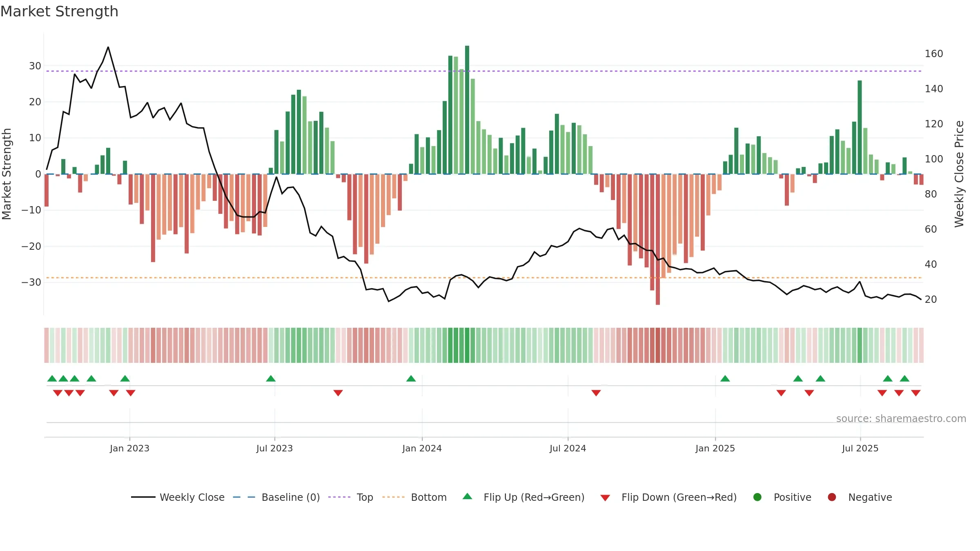The image size is (980, 551).
Task: Click the green Positive circle in legend
Action: click(x=757, y=497)
